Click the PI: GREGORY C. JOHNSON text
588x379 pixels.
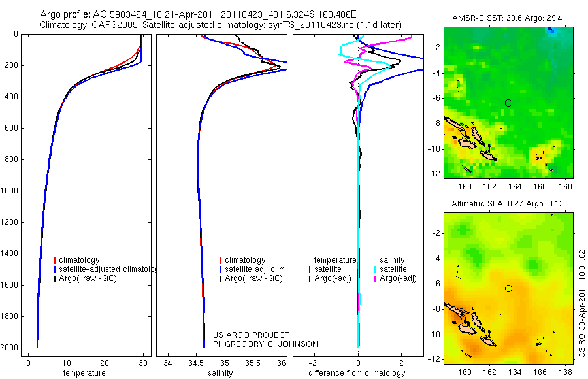[x=265, y=344]
